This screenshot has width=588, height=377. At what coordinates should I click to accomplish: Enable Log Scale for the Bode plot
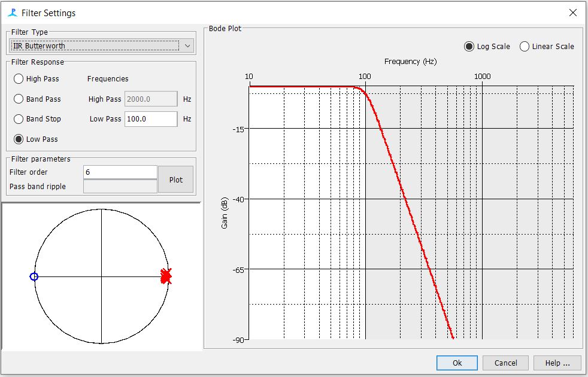pyautogui.click(x=469, y=47)
